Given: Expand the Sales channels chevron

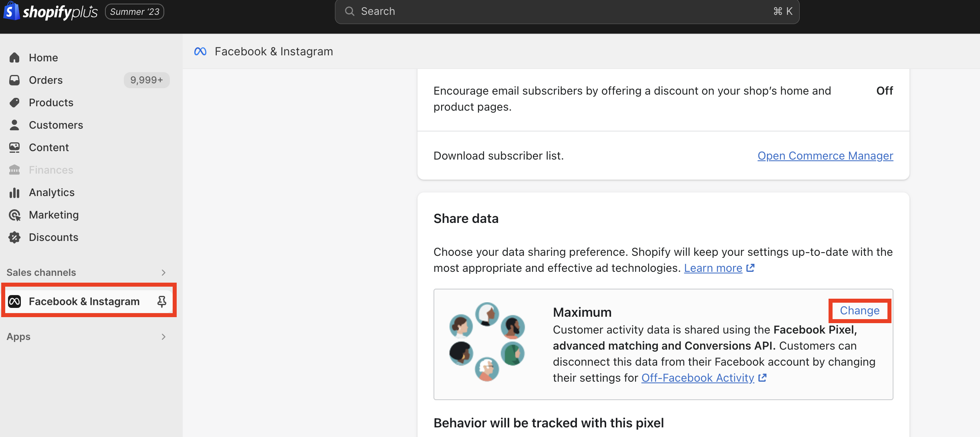Looking at the screenshot, I should pyautogui.click(x=163, y=273).
